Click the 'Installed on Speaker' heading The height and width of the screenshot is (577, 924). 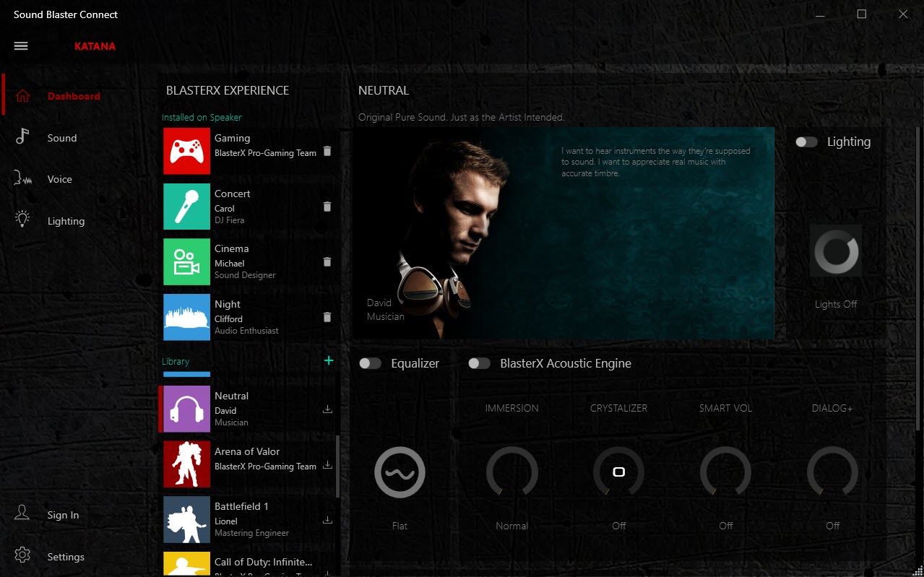coord(202,117)
